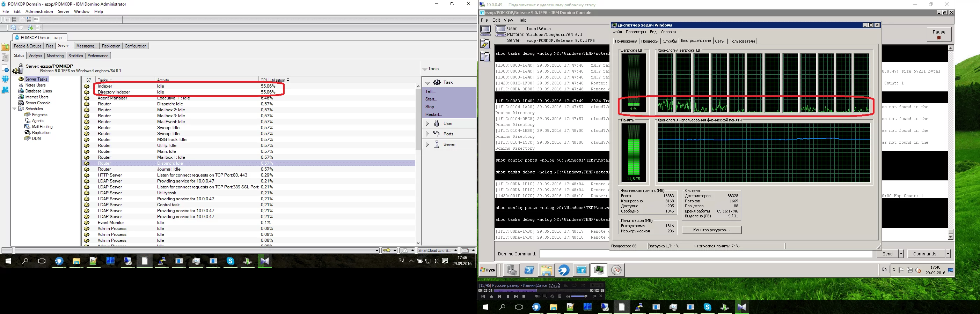Viewport: 980px width, 314px height.
Task: Pause the media player track
Action: (x=507, y=297)
